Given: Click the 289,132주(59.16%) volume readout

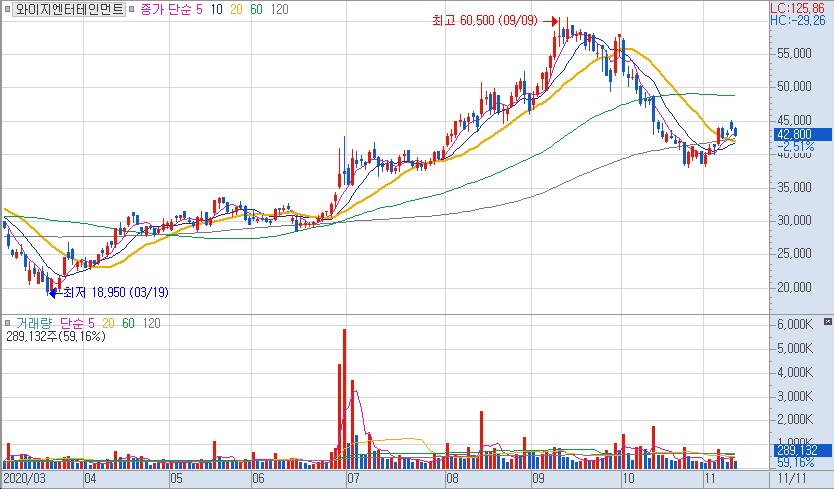Looking at the screenshot, I should click(55, 336).
